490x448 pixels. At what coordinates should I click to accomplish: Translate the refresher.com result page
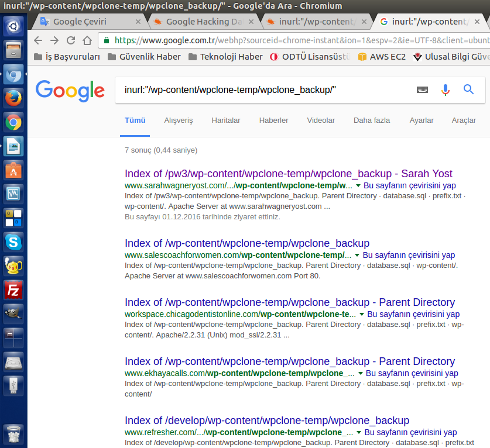coord(410,432)
